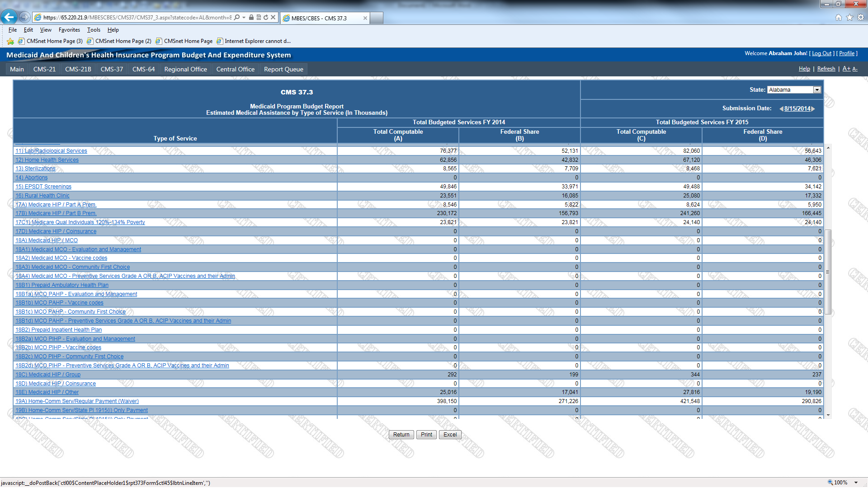This screenshot has height=488, width=868.
Task: Expand the address bar autocomplete dropdown arrow
Action: 244,18
